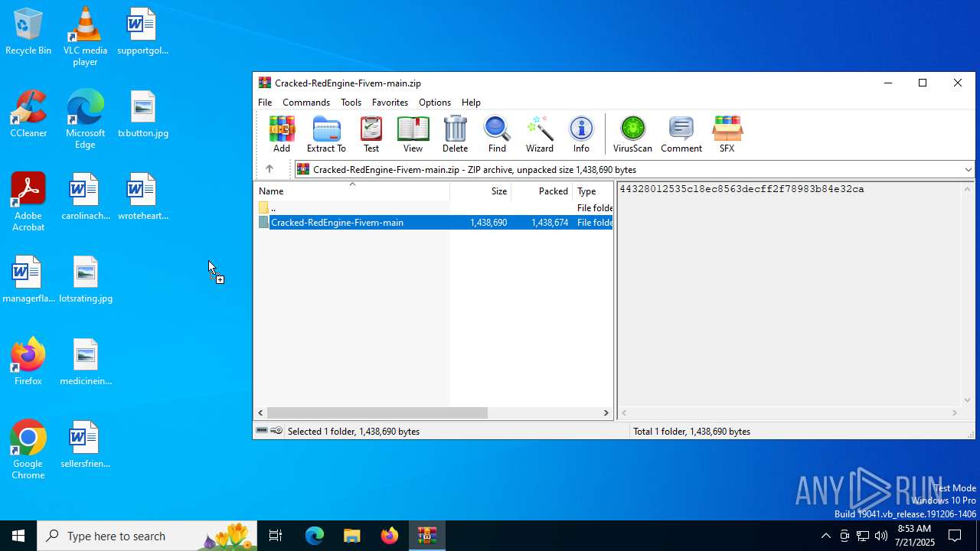Open VLC media player desktop icon
This screenshot has width=980, height=551.
(x=85, y=37)
